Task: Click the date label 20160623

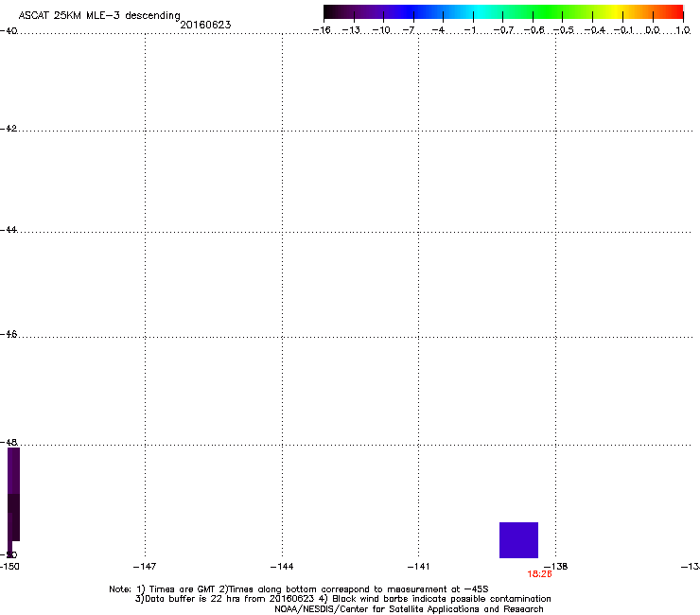Action: coord(205,25)
